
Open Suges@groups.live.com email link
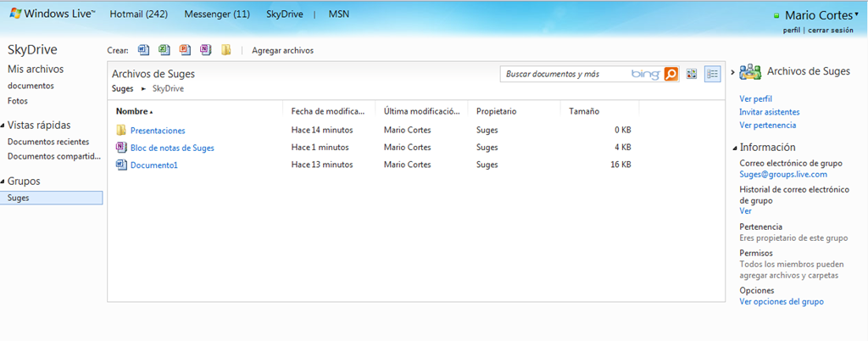coord(783,175)
